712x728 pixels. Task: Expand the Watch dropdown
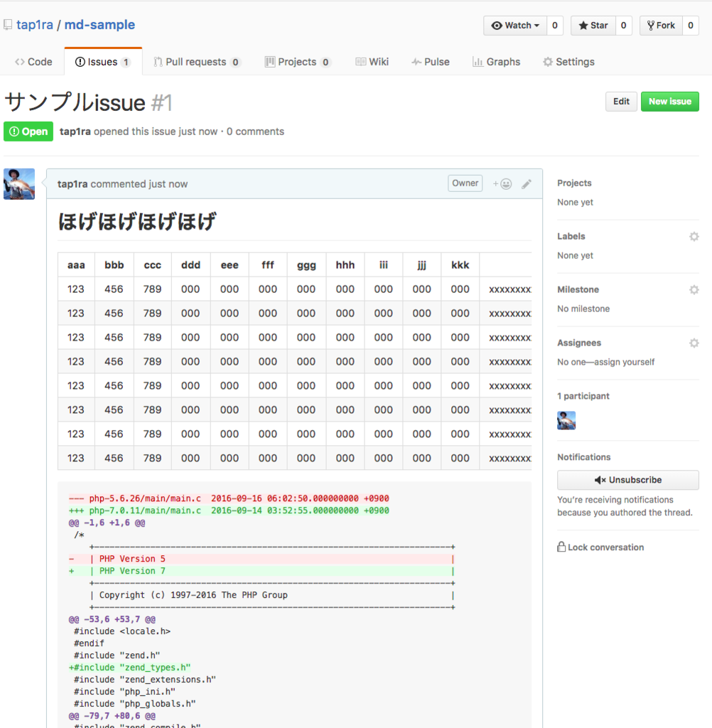(x=515, y=26)
